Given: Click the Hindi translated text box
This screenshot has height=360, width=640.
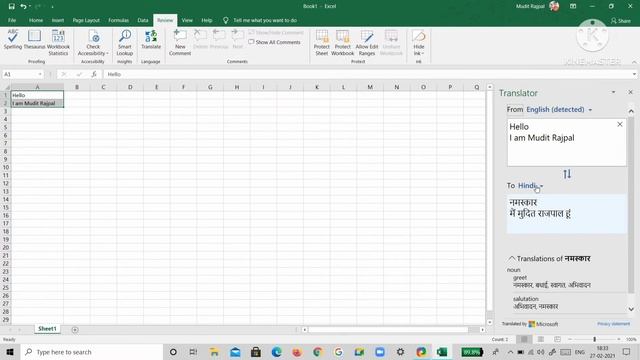Looking at the screenshot, I should click(567, 213).
